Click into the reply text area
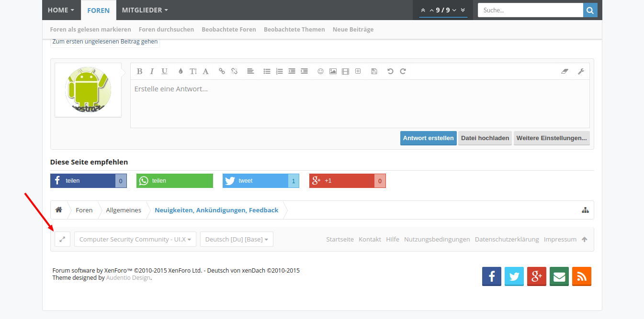 pos(359,104)
